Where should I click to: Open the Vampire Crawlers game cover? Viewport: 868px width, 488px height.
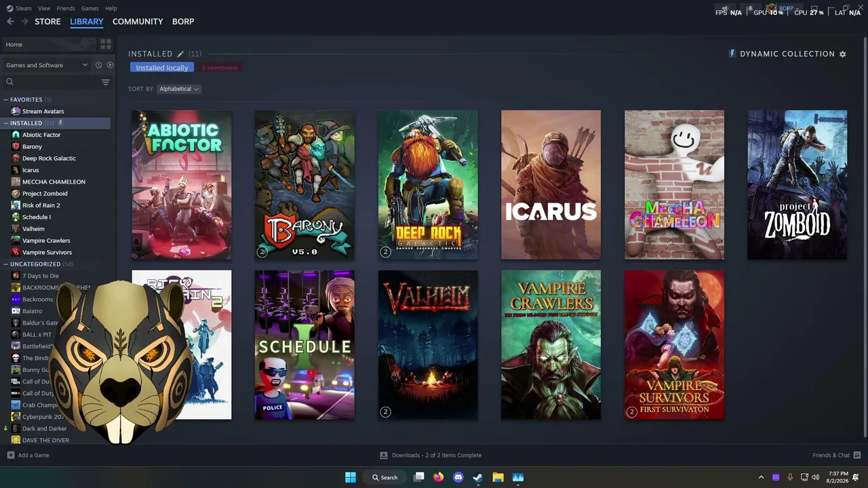[x=551, y=345]
